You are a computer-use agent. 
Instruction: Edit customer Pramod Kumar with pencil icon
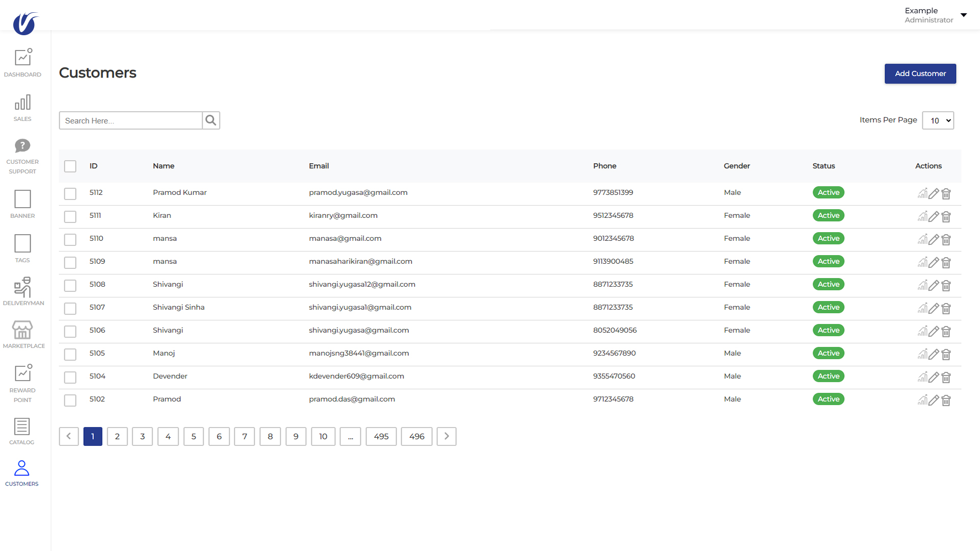tap(934, 194)
